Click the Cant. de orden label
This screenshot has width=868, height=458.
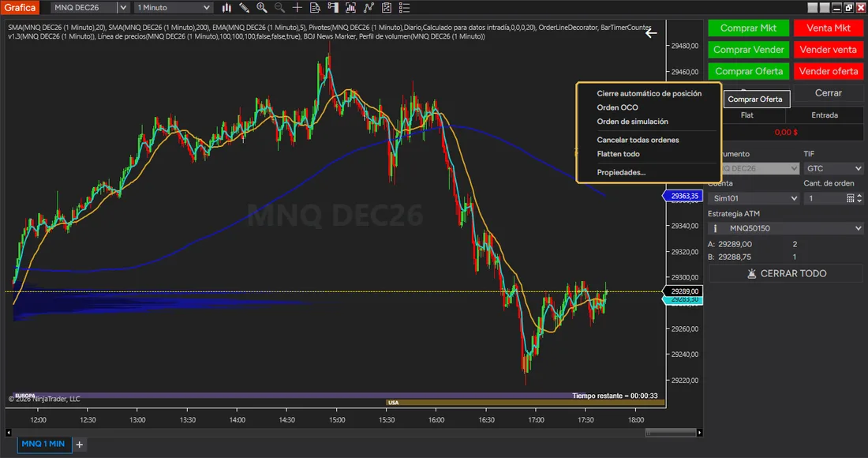point(829,183)
